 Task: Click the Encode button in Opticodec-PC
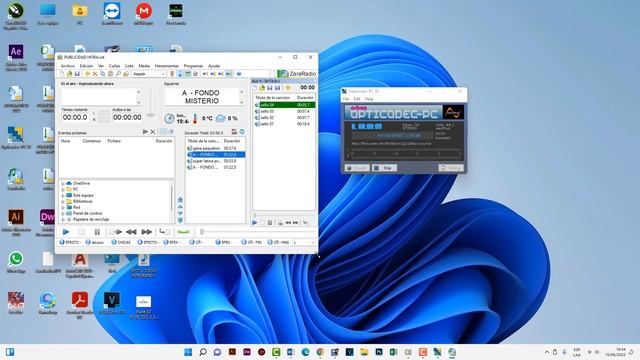coord(357,168)
